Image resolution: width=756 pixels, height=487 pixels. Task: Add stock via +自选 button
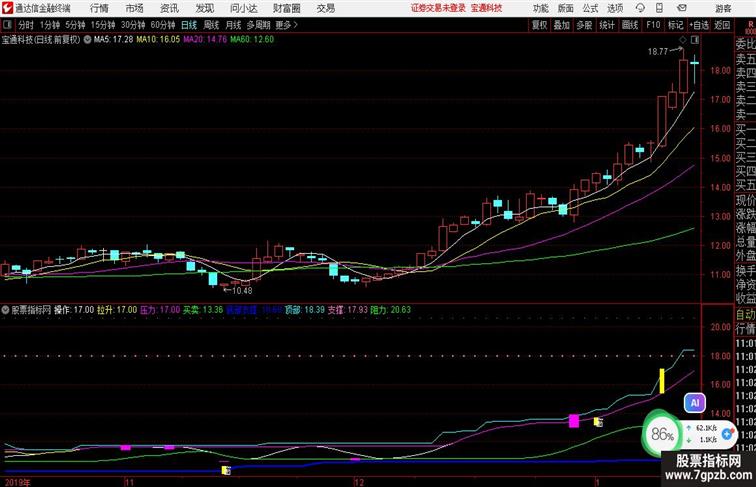click(x=699, y=25)
